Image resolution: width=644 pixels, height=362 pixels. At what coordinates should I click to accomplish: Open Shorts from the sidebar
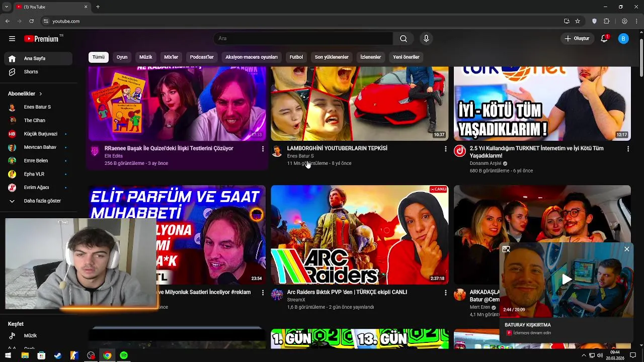coord(38,72)
